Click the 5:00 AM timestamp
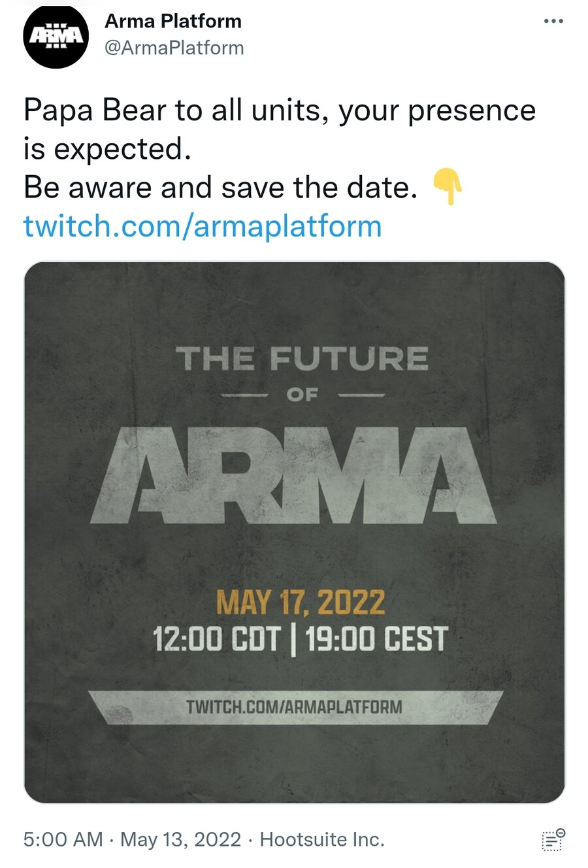The image size is (588, 868). coord(63,839)
